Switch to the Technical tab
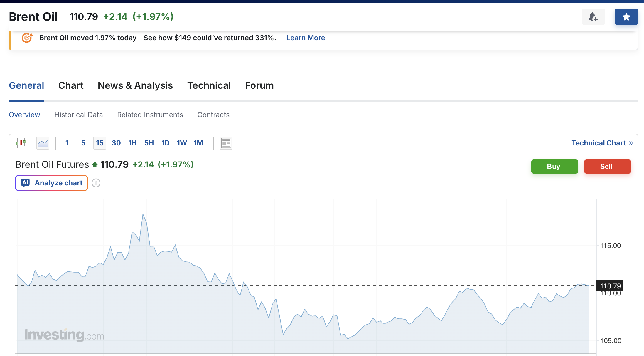 click(x=209, y=85)
